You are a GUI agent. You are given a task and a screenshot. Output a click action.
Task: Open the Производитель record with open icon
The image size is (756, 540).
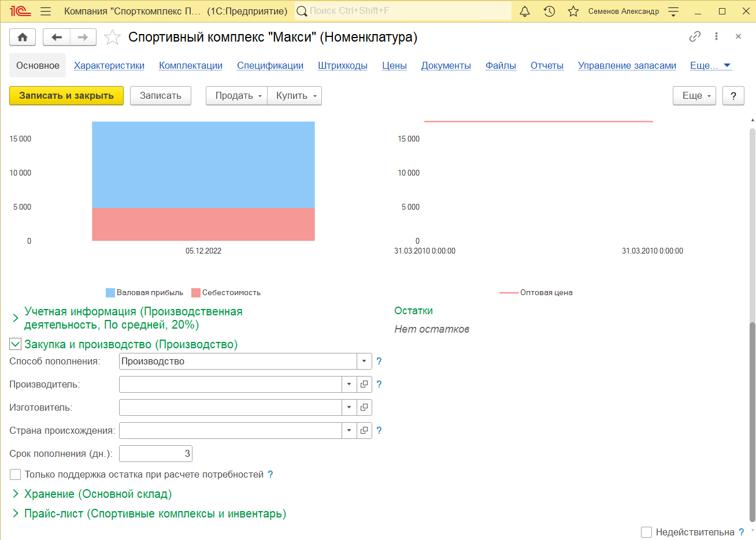364,384
